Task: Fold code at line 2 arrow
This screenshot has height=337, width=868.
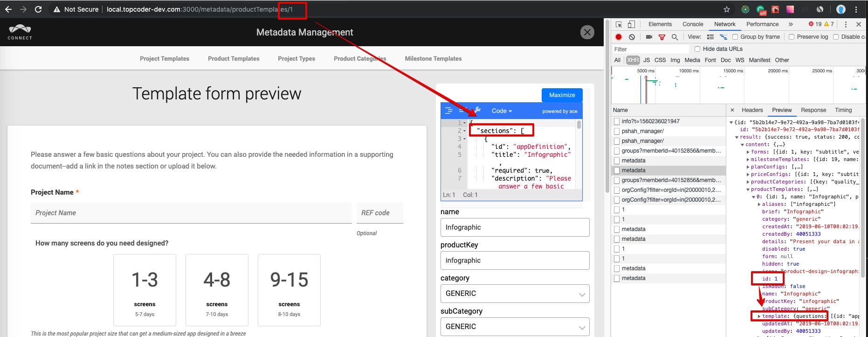Action: [464, 131]
